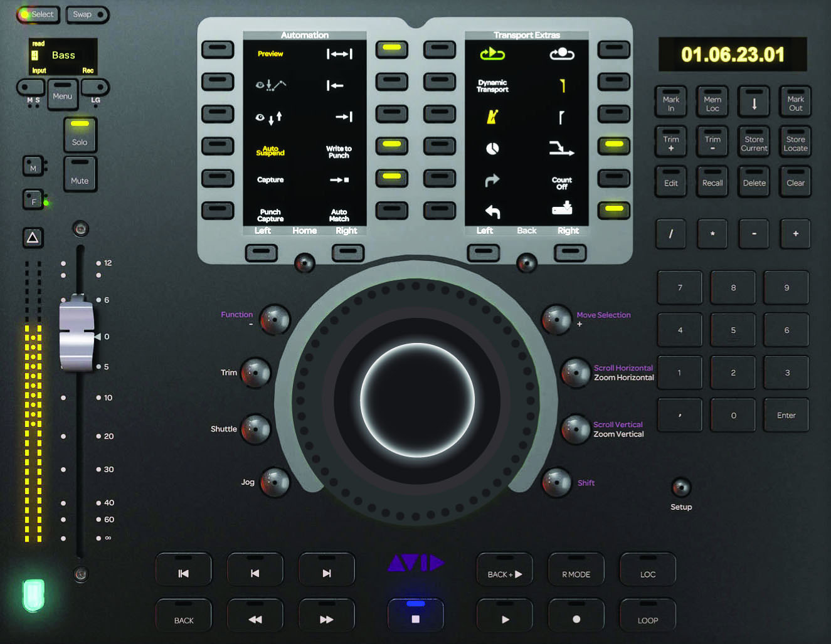
Task: Click the down arrow key between Mem Loc and Mark Out
Action: point(754,102)
